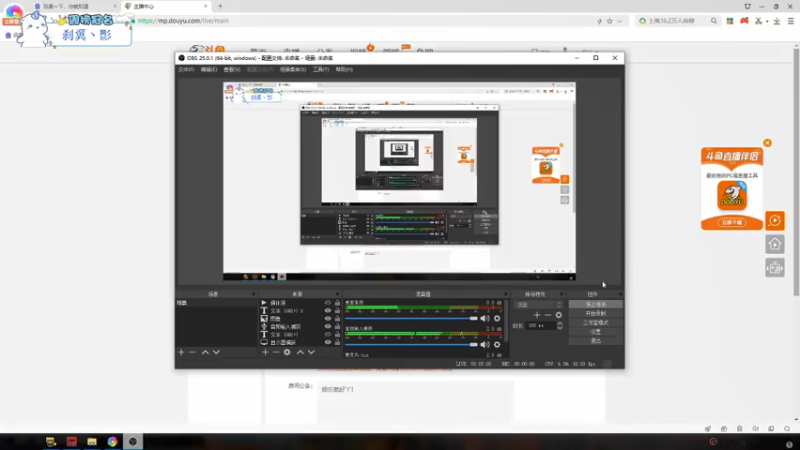Screen dimensions: 800x450
Task: Add a scene transition with plus icon
Action: click(537, 315)
